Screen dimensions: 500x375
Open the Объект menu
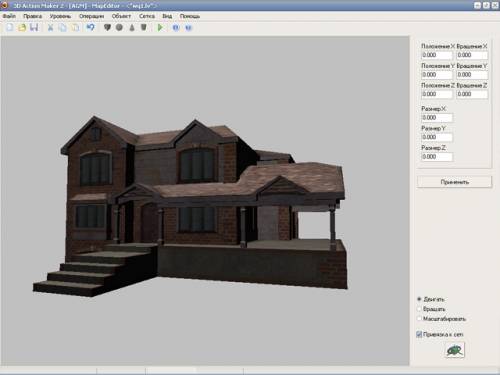(121, 16)
